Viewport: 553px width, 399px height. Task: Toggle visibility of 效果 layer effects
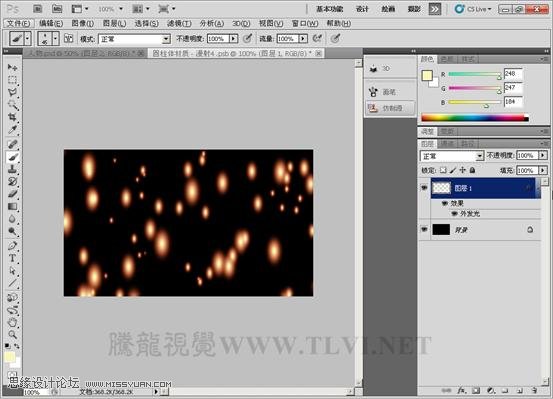click(x=445, y=203)
